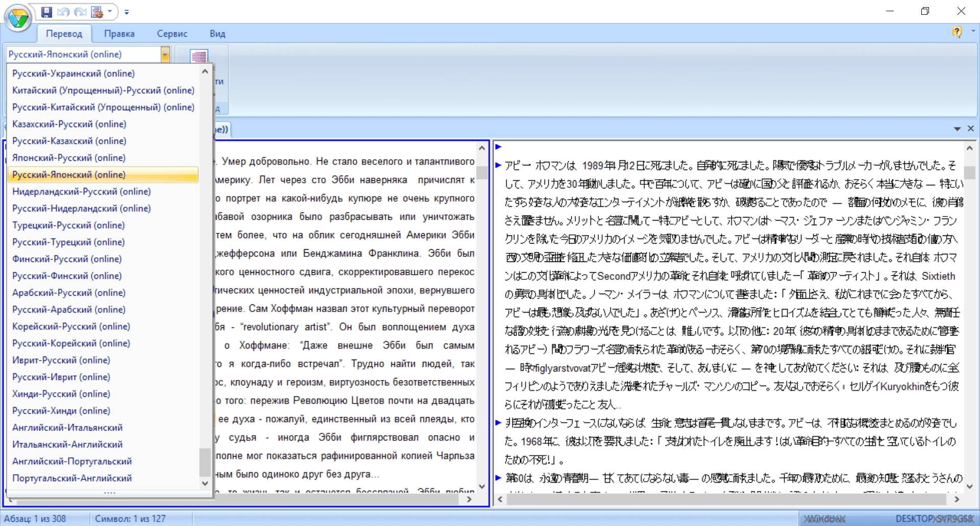980x526 pixels.
Task: Open the application orb menu button
Action: [x=18, y=18]
